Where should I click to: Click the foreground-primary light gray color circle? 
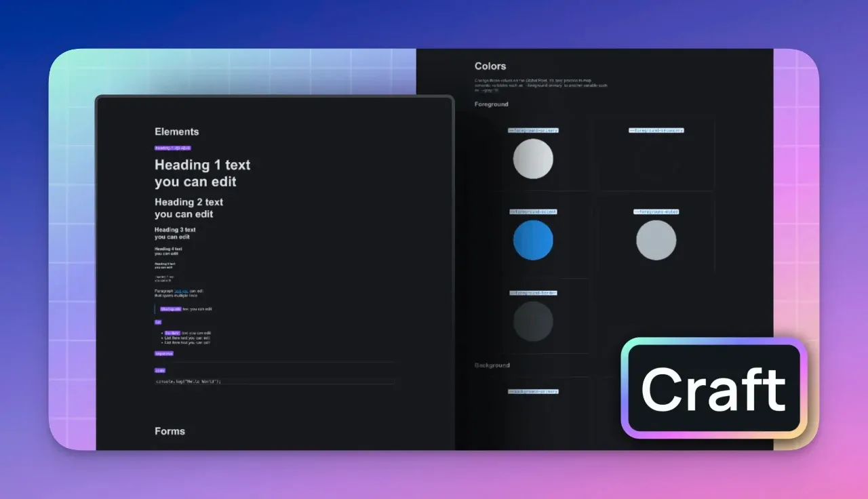533,159
